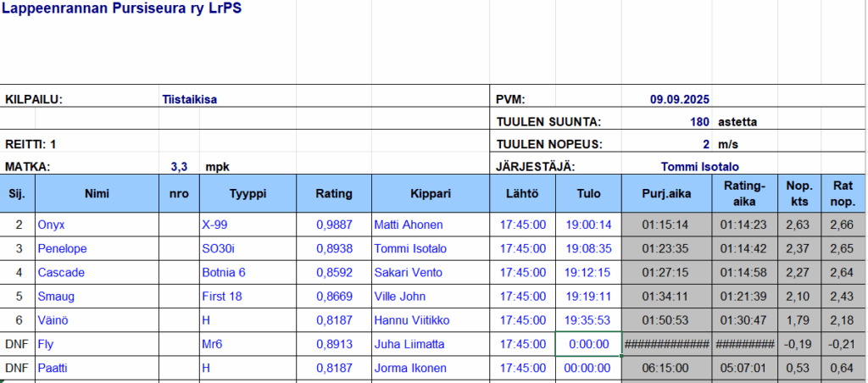Viewport: 868px width, 383px height.
Task: Select skipper Matti Ahonen cell
Action: point(409,225)
